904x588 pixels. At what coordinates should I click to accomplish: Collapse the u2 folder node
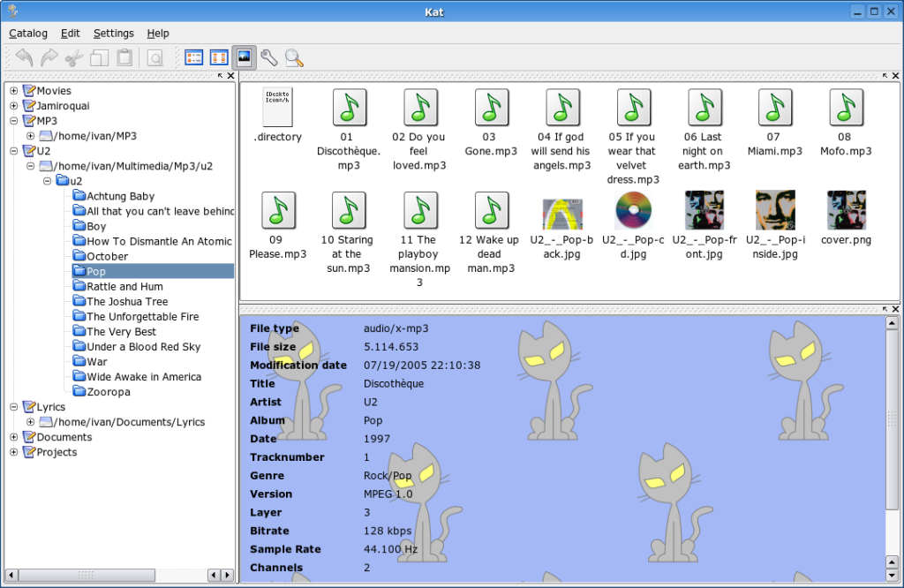(48, 181)
